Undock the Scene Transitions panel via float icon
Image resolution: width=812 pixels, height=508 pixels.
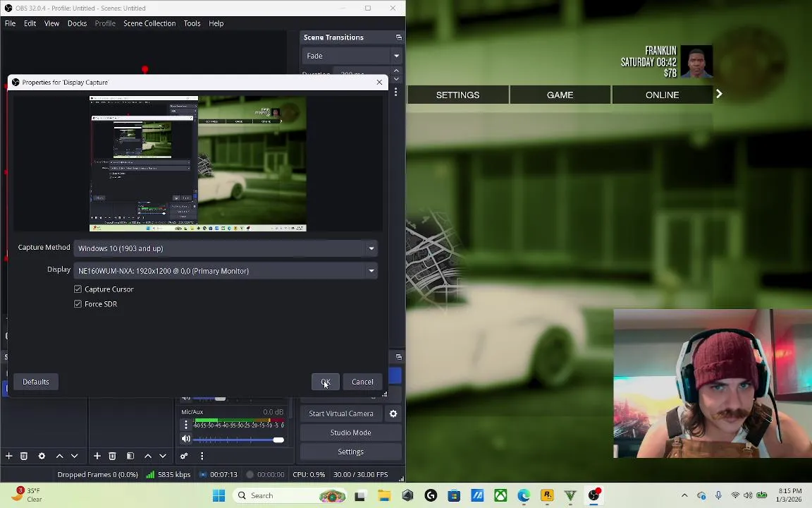(399, 37)
